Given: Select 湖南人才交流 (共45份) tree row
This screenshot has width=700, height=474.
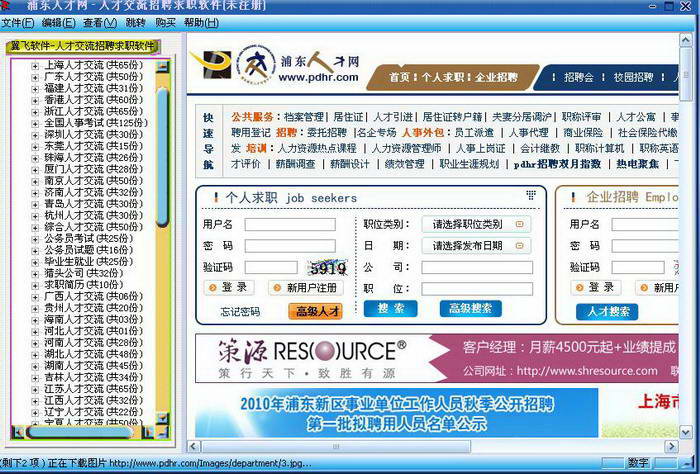Looking at the screenshot, I should [x=93, y=366].
